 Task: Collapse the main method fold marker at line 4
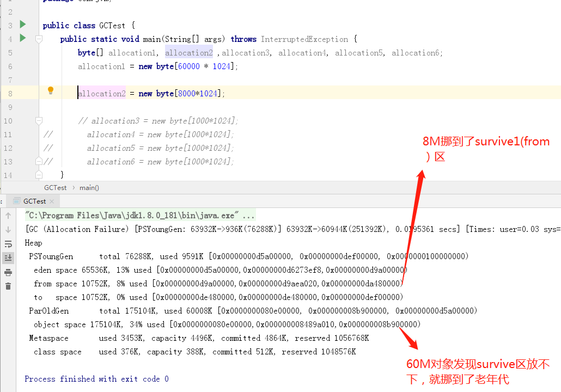point(39,39)
